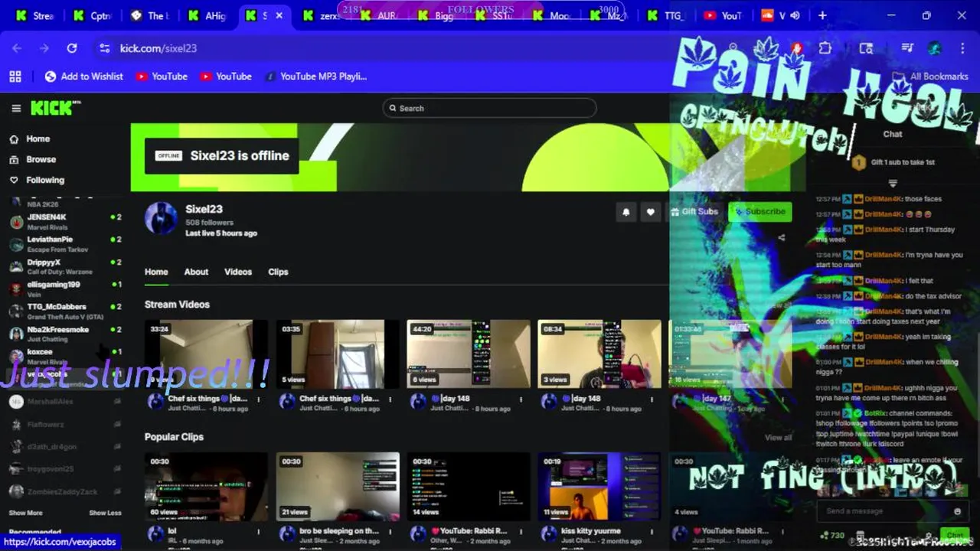
Task: Open options menu for 44:20 video
Action: tap(521, 399)
